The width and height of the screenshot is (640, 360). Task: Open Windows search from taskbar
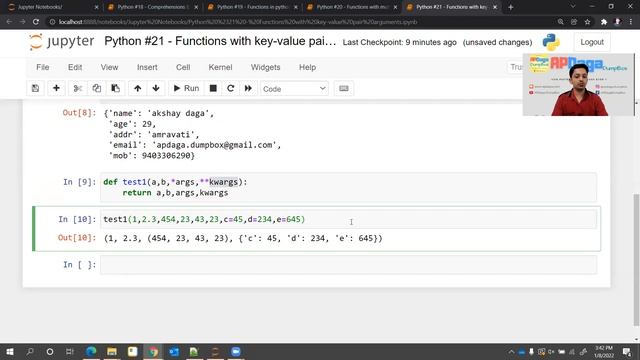30,351
